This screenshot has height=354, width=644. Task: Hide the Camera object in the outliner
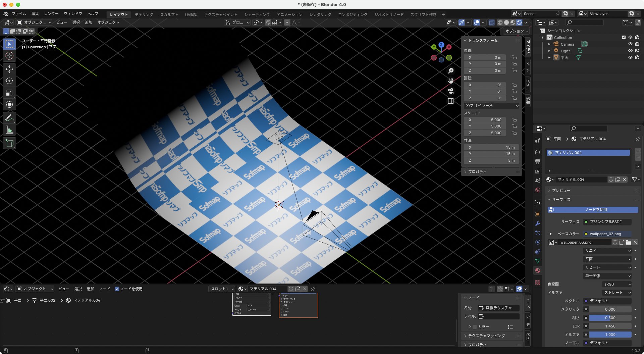tap(631, 44)
